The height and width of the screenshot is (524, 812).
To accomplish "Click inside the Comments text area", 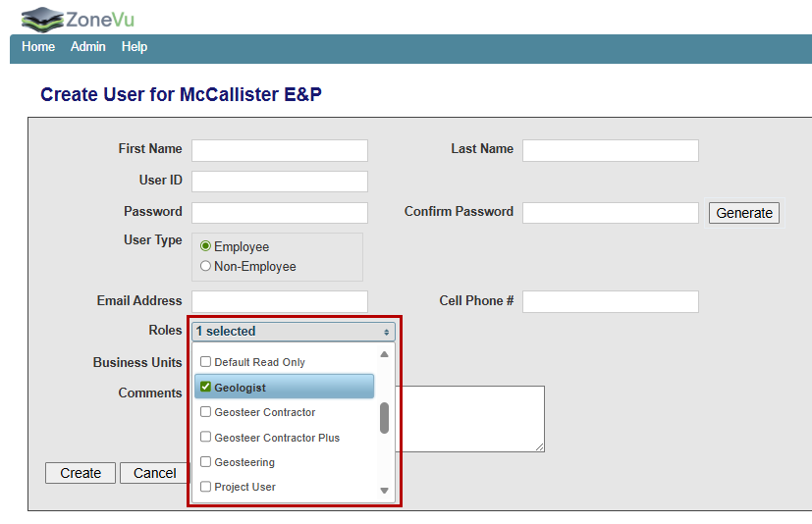I will (470, 418).
